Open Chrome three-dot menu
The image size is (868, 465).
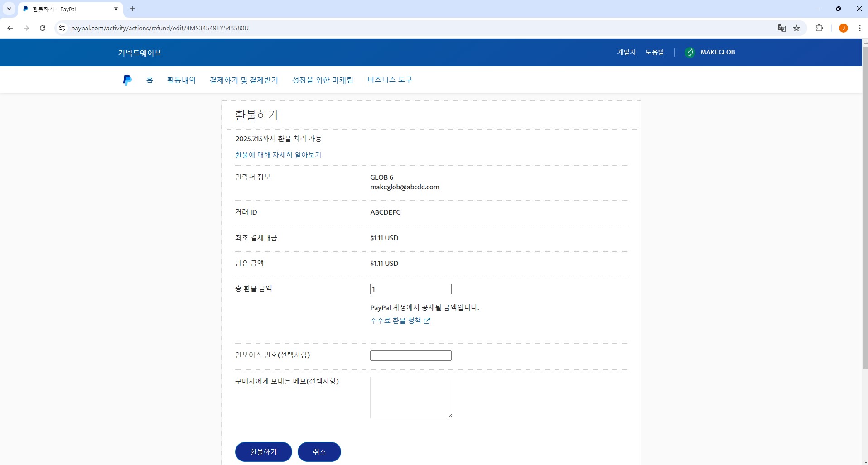pos(859,28)
